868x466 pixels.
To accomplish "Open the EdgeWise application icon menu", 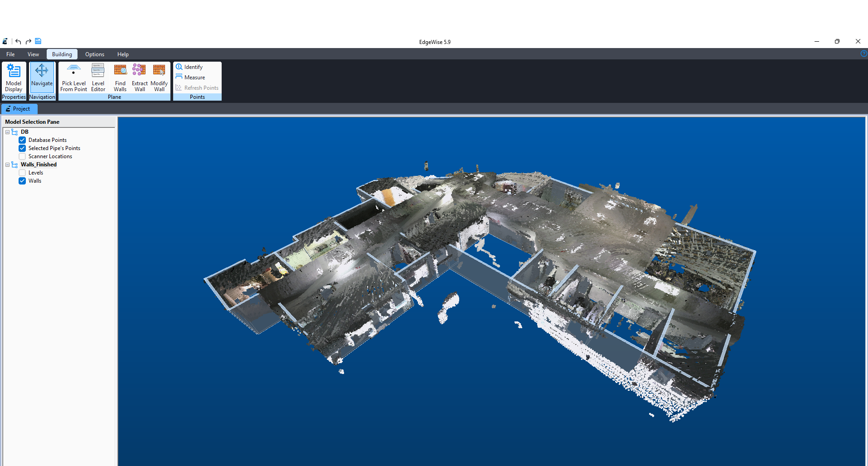I will (5, 42).
